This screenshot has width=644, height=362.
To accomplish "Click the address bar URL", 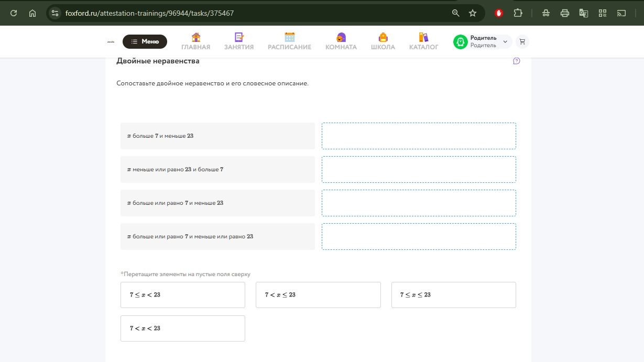I will pos(149,13).
